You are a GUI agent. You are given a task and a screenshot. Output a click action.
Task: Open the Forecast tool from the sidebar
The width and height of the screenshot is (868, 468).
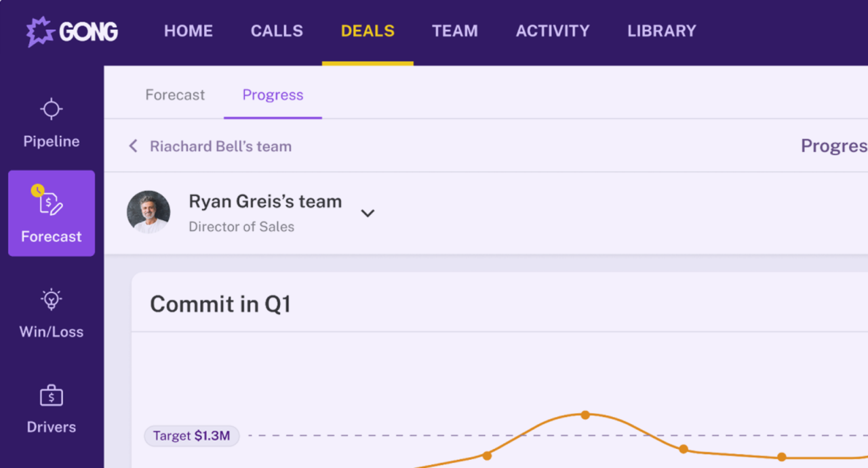[51, 213]
